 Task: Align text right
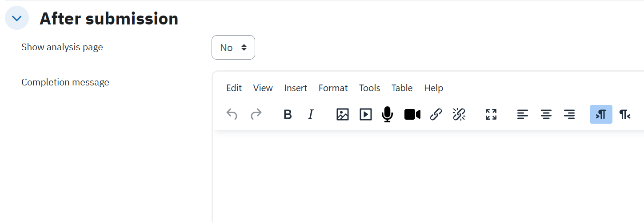point(569,114)
